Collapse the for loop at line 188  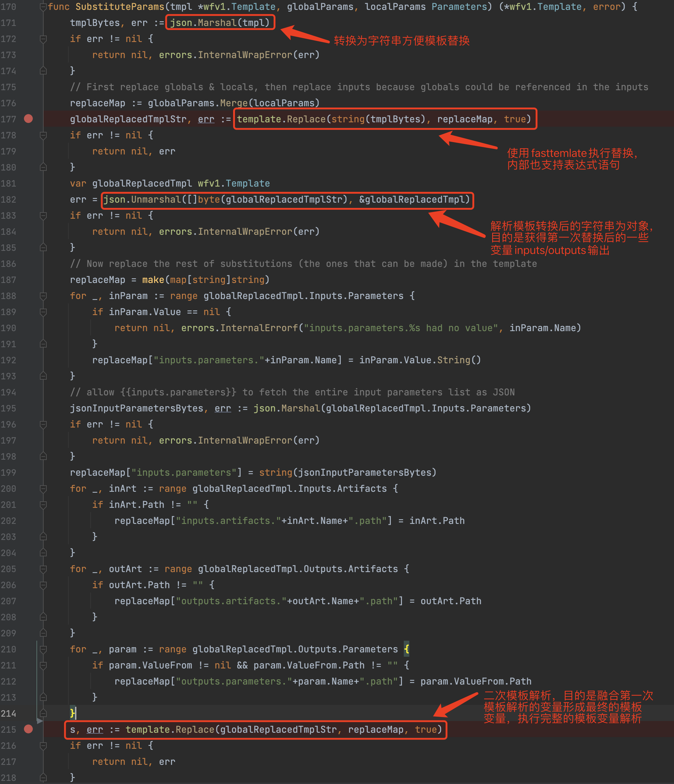click(43, 296)
